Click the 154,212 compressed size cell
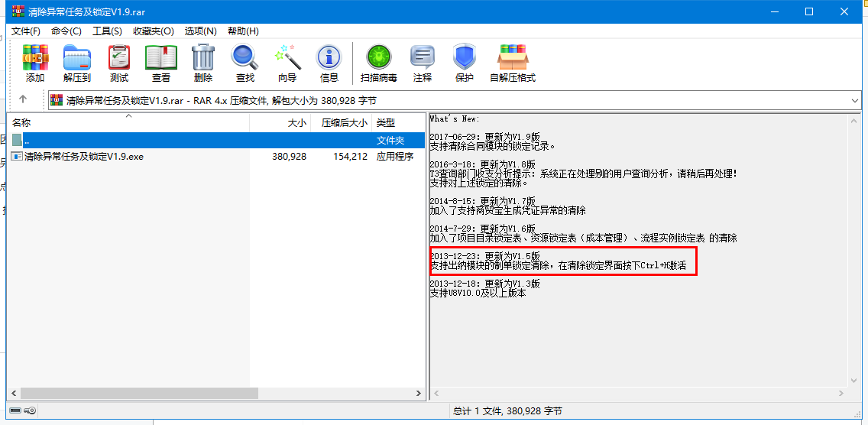Screen dimensions: 868x425 point(351,157)
